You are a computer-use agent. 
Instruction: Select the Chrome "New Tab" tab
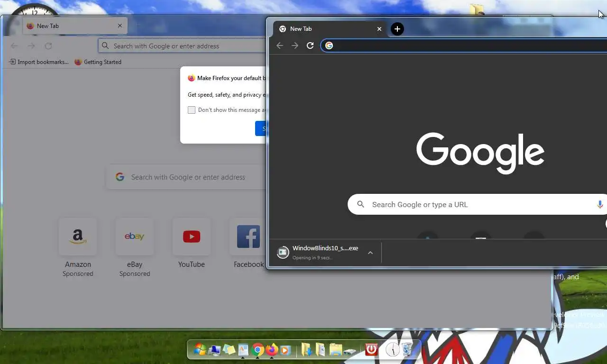(330, 29)
